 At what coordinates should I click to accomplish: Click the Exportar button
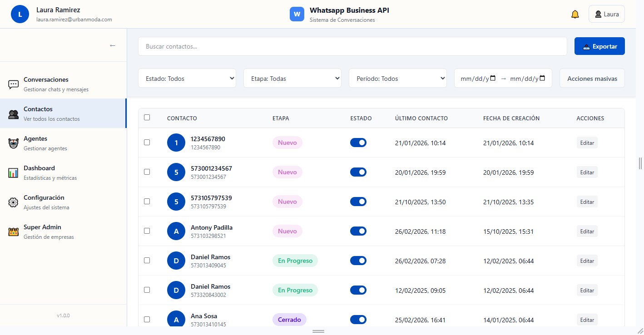[x=599, y=46]
